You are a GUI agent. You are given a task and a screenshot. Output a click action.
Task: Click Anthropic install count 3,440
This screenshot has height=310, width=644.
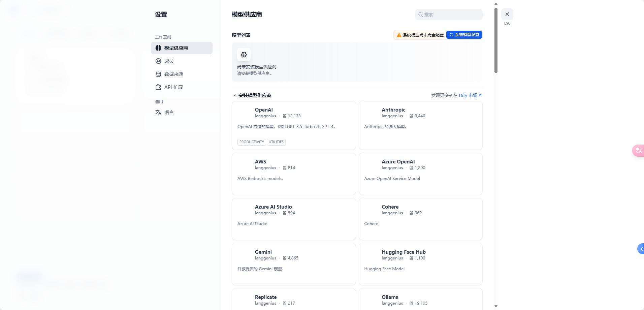tap(417, 116)
